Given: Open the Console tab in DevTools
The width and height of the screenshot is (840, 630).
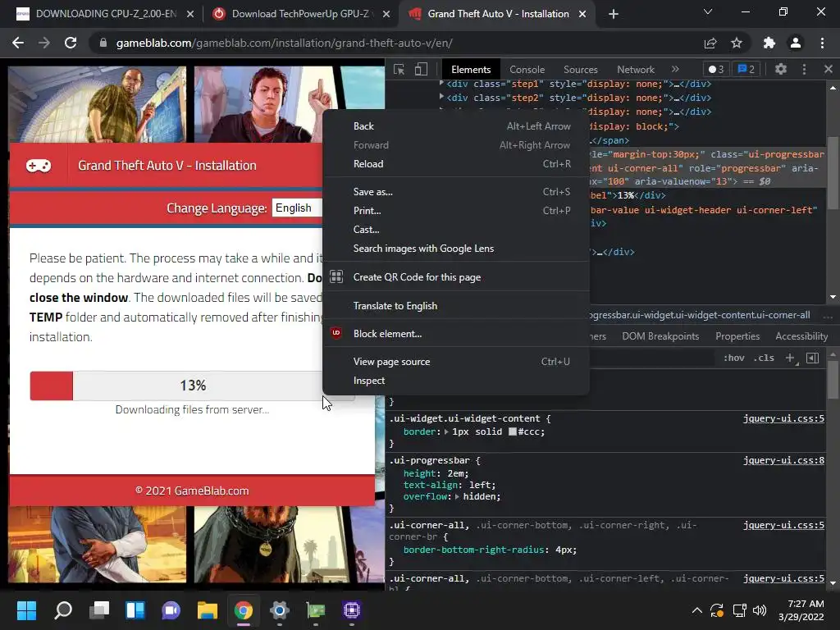Looking at the screenshot, I should click(527, 70).
